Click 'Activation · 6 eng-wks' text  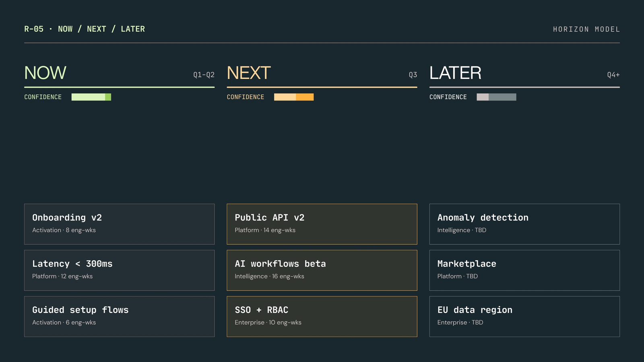click(x=64, y=323)
